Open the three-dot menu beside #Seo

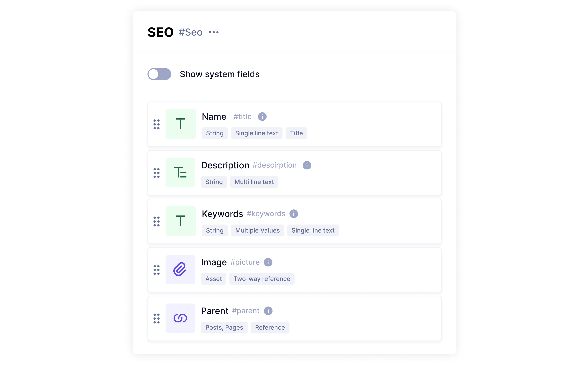[213, 32]
